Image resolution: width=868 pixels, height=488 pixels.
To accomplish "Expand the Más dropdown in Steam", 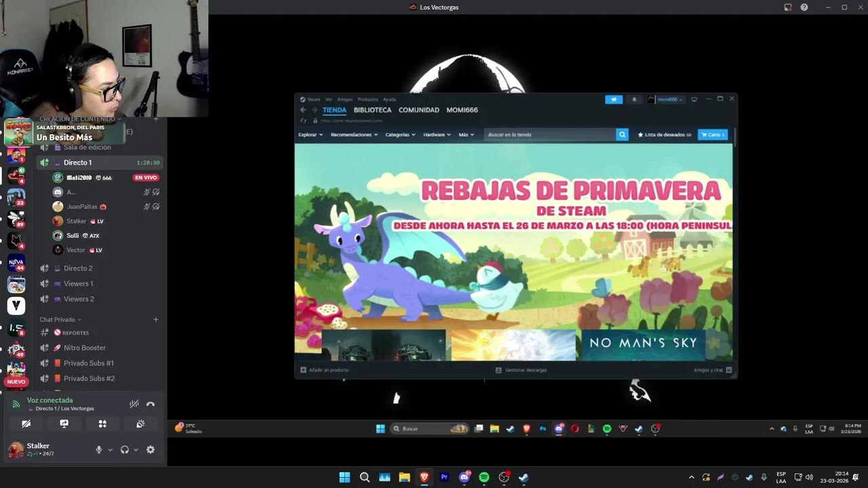I will 466,135.
